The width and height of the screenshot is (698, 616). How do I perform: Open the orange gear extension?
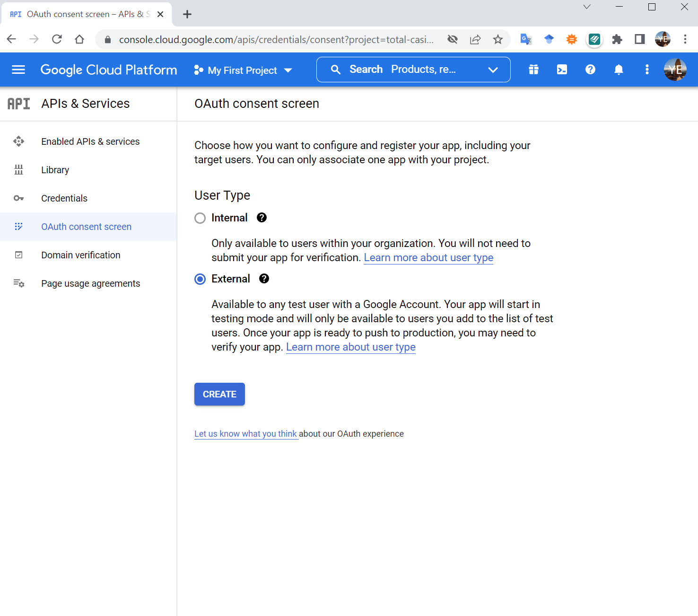[572, 39]
